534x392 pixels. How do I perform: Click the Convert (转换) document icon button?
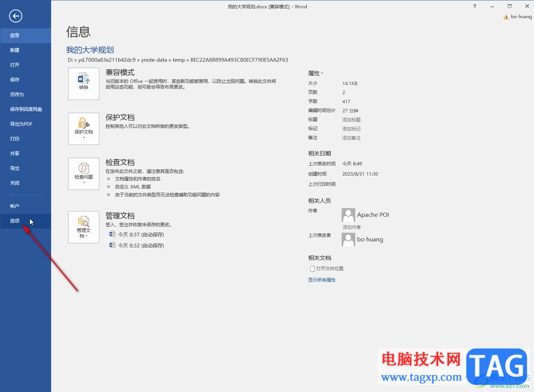tap(84, 84)
